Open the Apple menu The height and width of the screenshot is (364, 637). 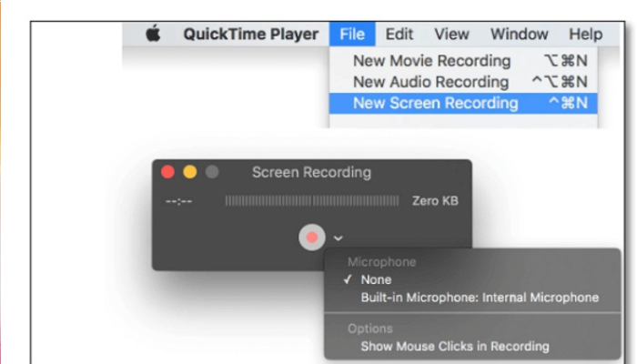[x=153, y=34]
